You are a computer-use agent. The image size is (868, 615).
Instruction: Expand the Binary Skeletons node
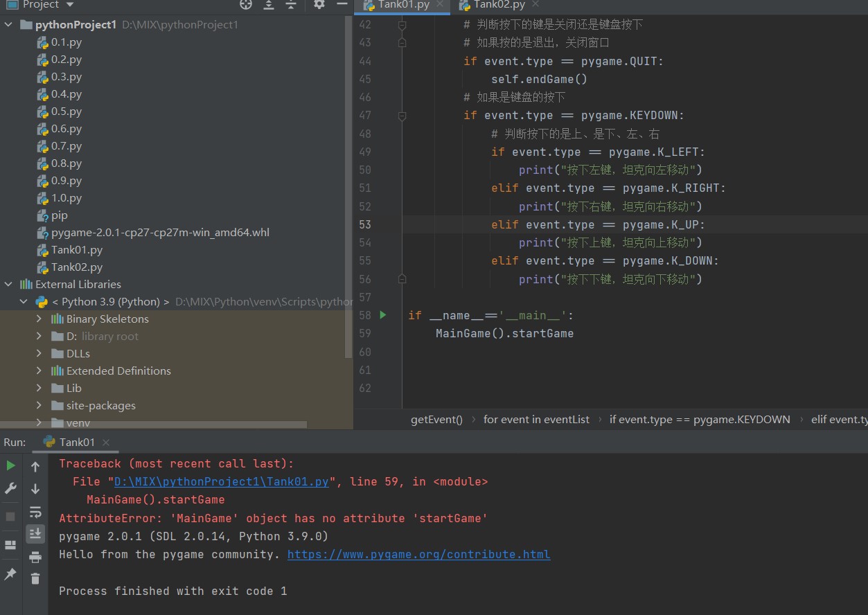click(39, 319)
